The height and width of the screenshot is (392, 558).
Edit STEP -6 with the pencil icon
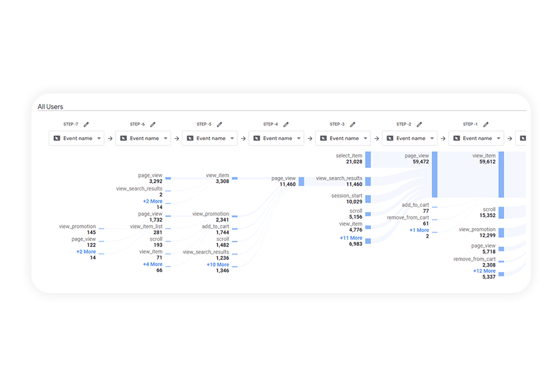152,125
